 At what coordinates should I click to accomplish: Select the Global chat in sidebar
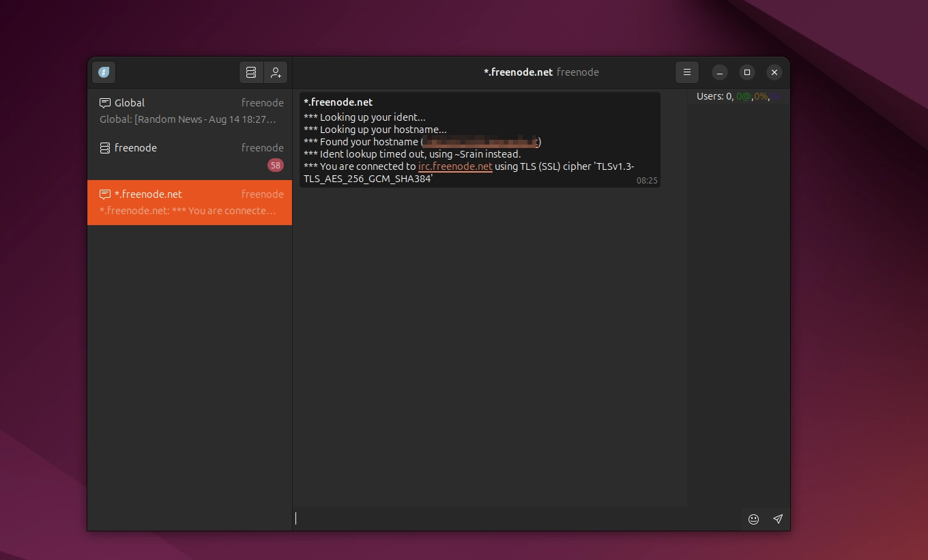190,111
